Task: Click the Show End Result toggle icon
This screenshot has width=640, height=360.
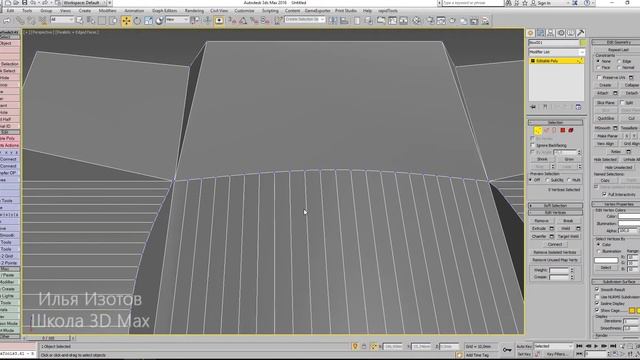Action: [x=545, y=107]
